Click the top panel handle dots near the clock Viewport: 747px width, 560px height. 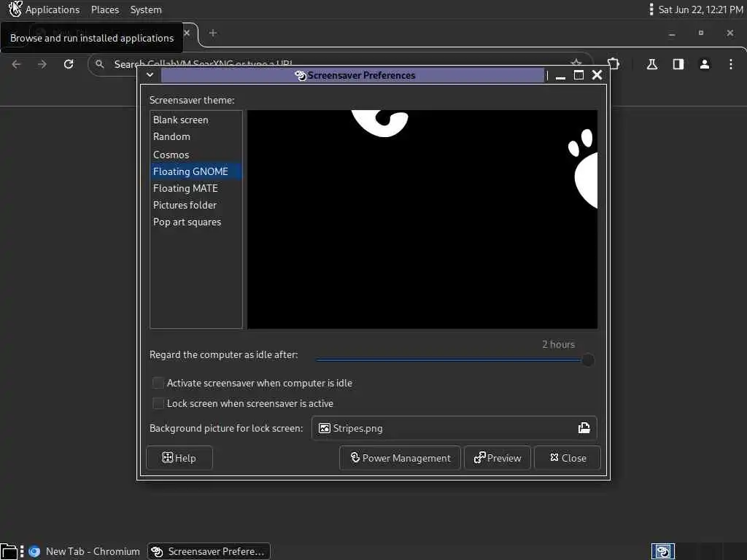tap(651, 9)
